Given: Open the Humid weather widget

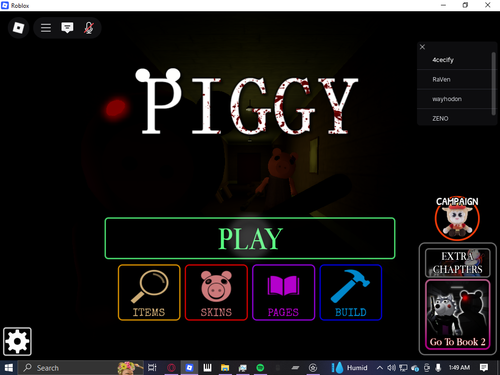Looking at the screenshot, I should [x=350, y=368].
